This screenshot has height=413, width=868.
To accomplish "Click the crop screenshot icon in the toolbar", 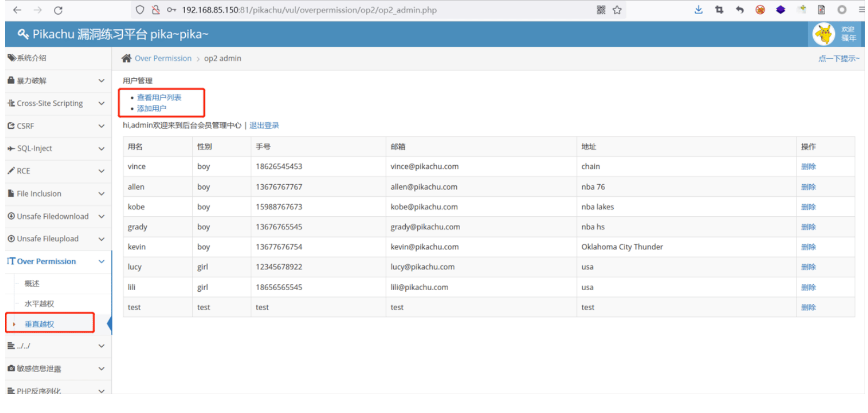I will [x=719, y=10].
